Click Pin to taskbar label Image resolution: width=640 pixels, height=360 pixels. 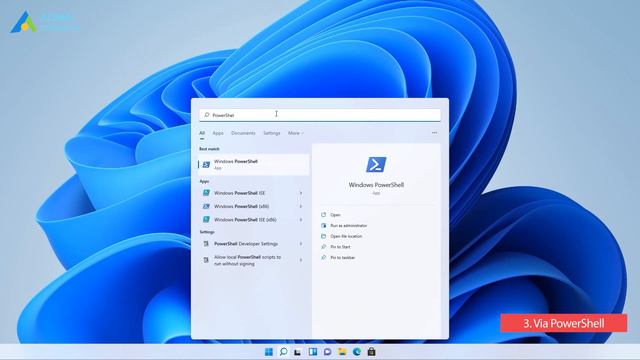point(342,257)
